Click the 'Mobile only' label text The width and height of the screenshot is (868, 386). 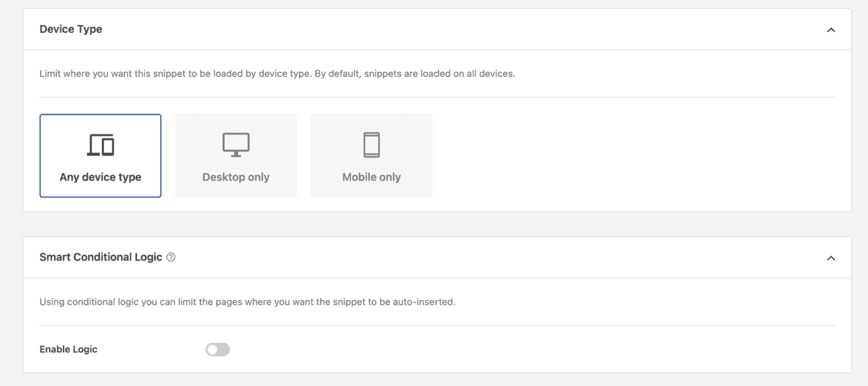point(372,177)
